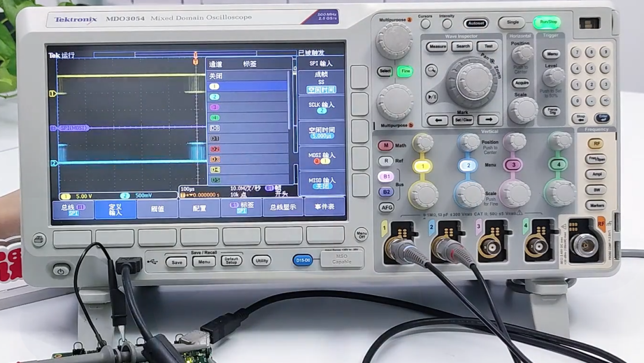The image size is (644, 363).
Task: Click the blue D15-D0 button
Action: coord(303,260)
